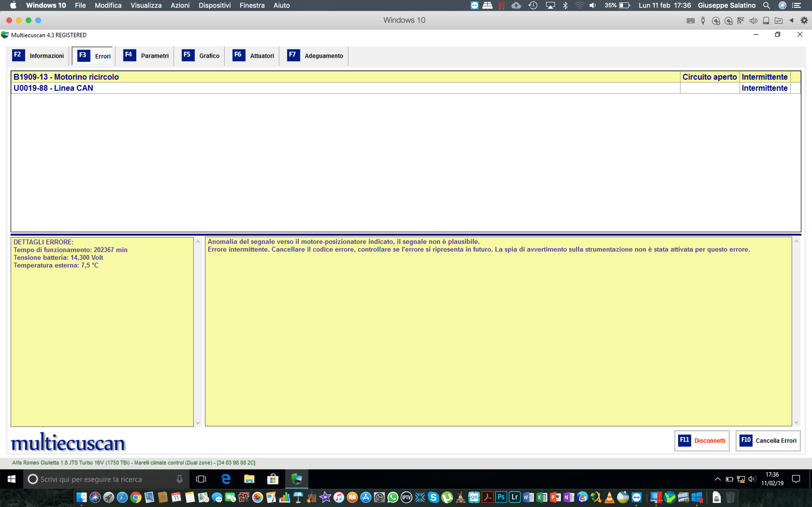Switch to the F4 Parametri tab
This screenshot has width=812, height=507.
click(x=146, y=56)
